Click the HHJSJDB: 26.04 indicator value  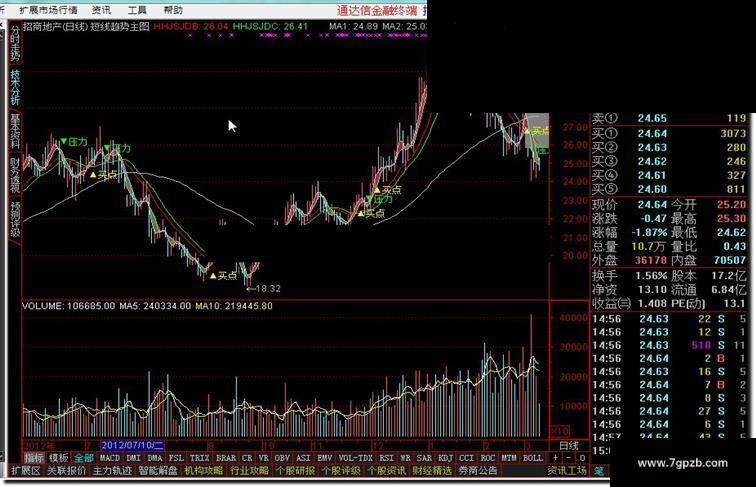coord(190,27)
